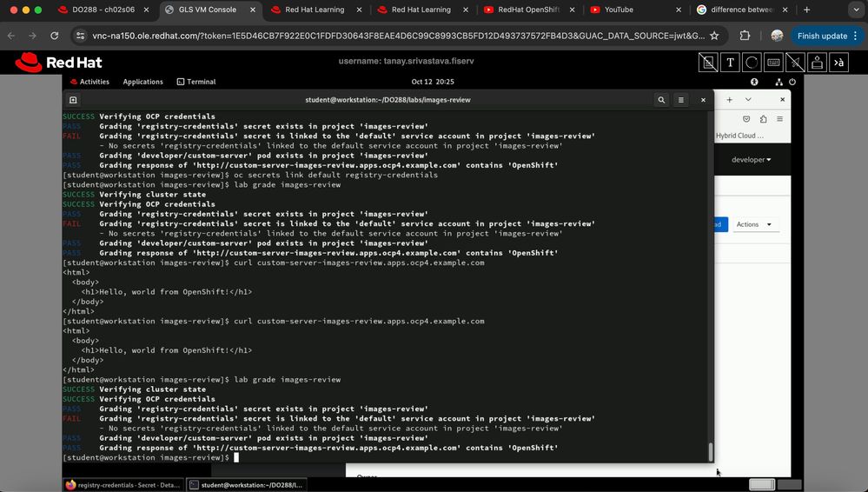868x492 pixels.
Task: Click the terminal search magnifier icon
Action: [661, 100]
